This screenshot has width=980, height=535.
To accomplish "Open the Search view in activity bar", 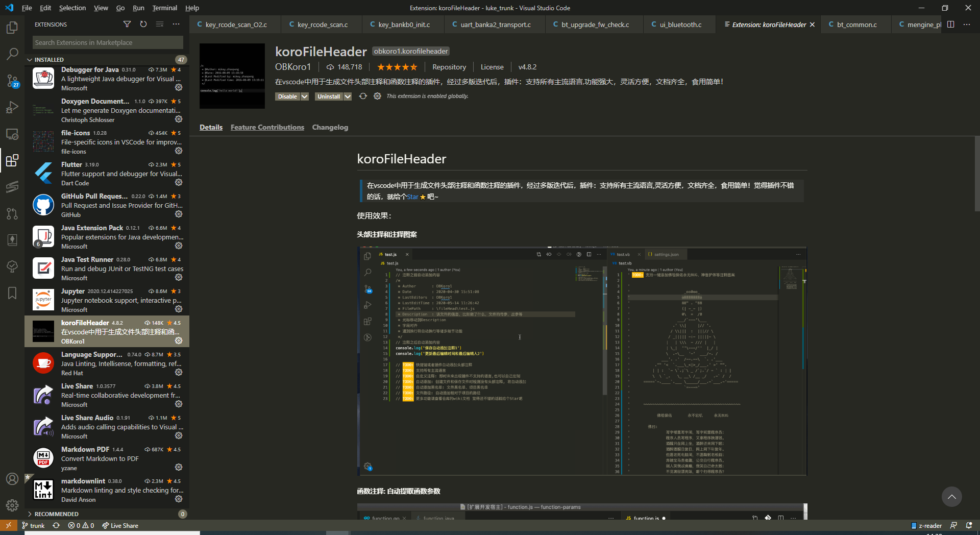I will pos(12,54).
